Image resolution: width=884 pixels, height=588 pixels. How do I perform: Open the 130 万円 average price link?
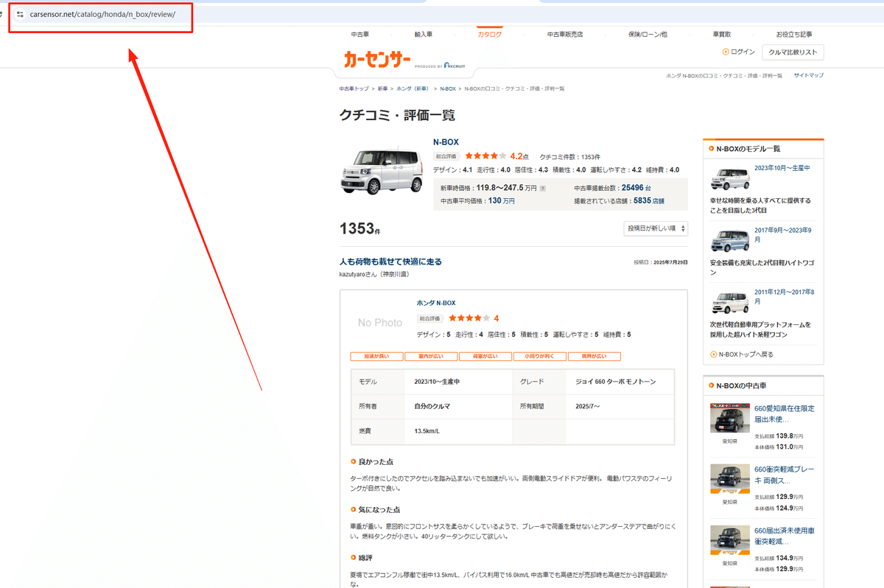point(501,200)
